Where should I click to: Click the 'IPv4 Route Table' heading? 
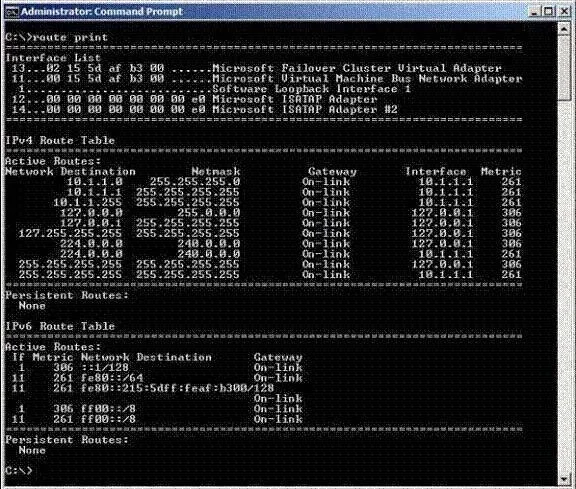pos(60,140)
